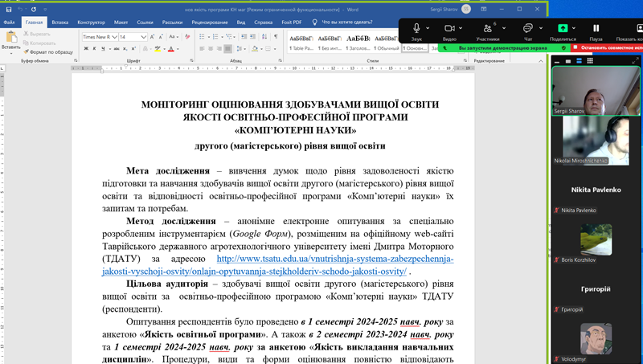Open Zoom chat window
This screenshot has width=643, height=364.
(527, 29)
